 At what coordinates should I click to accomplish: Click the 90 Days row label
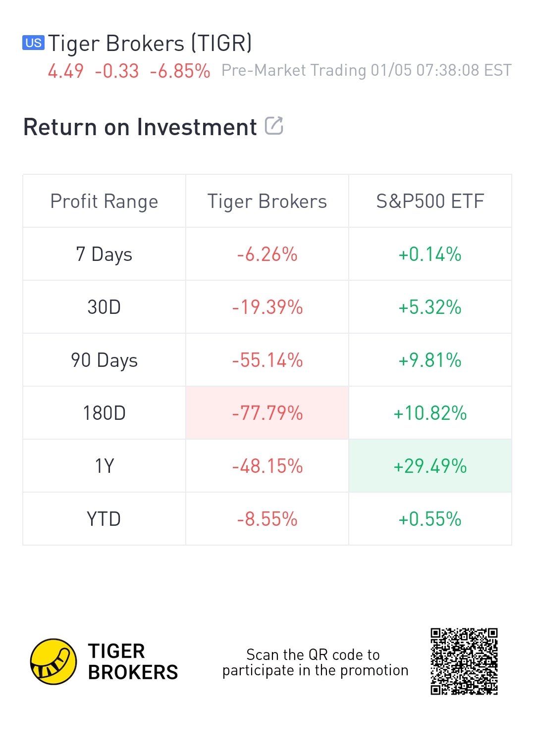104,360
